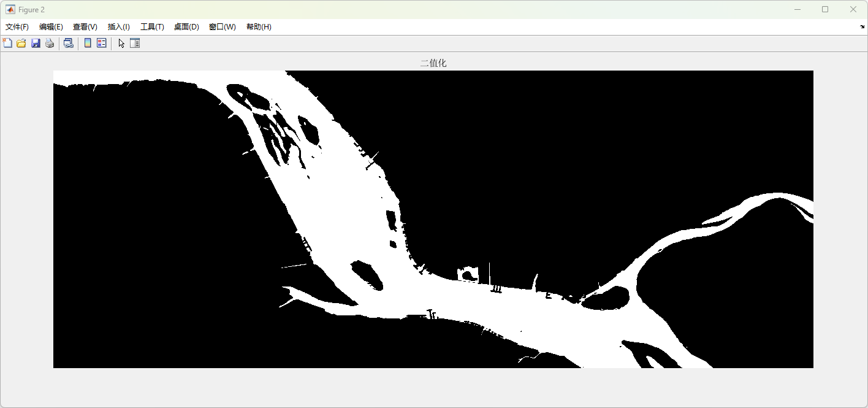This screenshot has width=868, height=408.
Task: Expand the 工具(T) menu
Action: tap(152, 27)
